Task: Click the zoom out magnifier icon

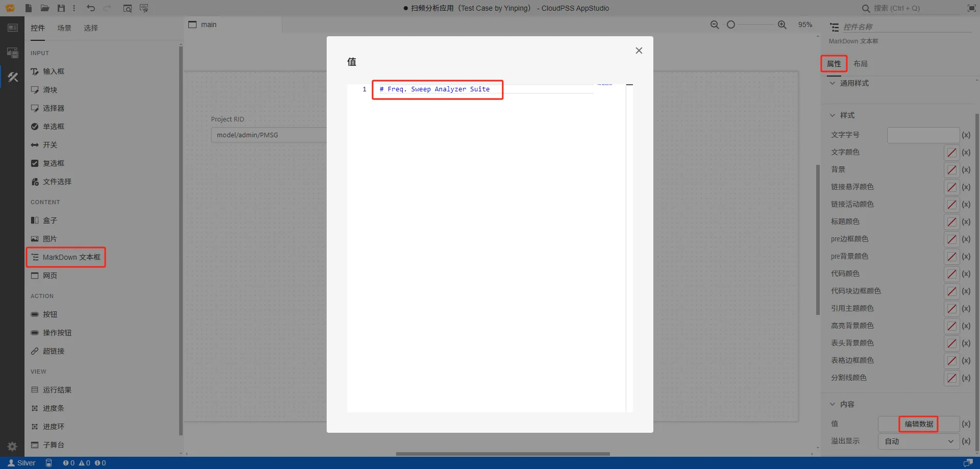Action: (715, 24)
